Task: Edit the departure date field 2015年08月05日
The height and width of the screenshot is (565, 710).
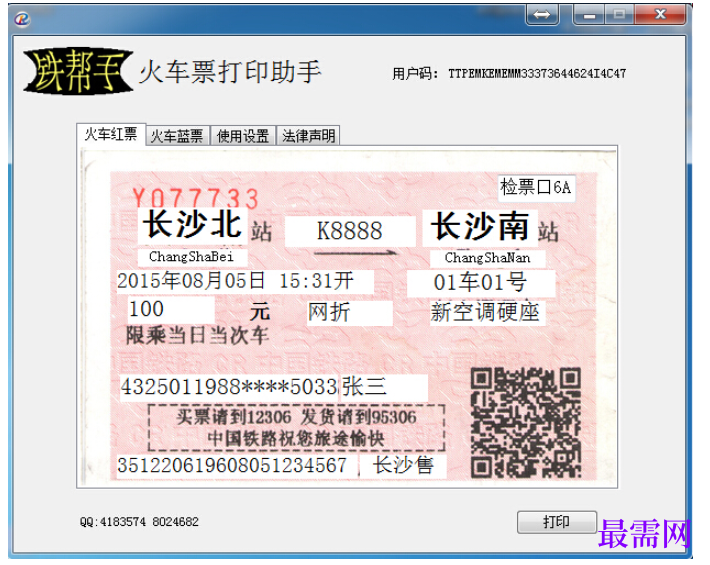Action: tap(245, 281)
